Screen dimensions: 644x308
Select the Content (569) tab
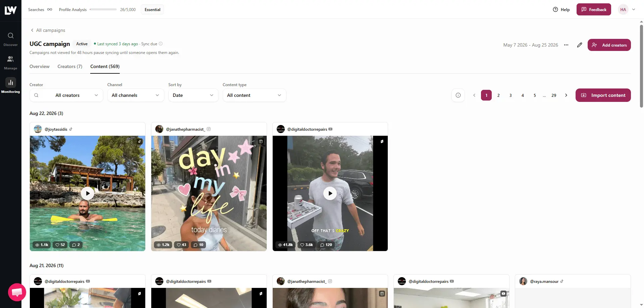(x=105, y=66)
